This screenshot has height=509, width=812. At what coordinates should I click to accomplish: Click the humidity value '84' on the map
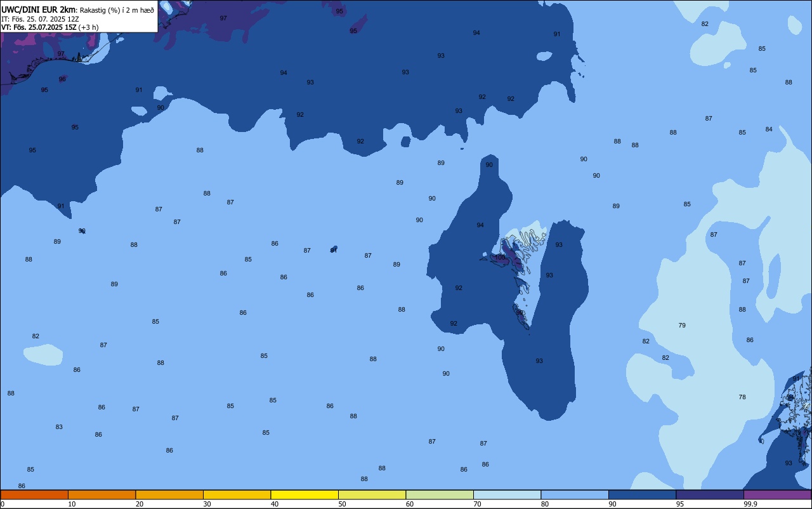[x=769, y=129]
